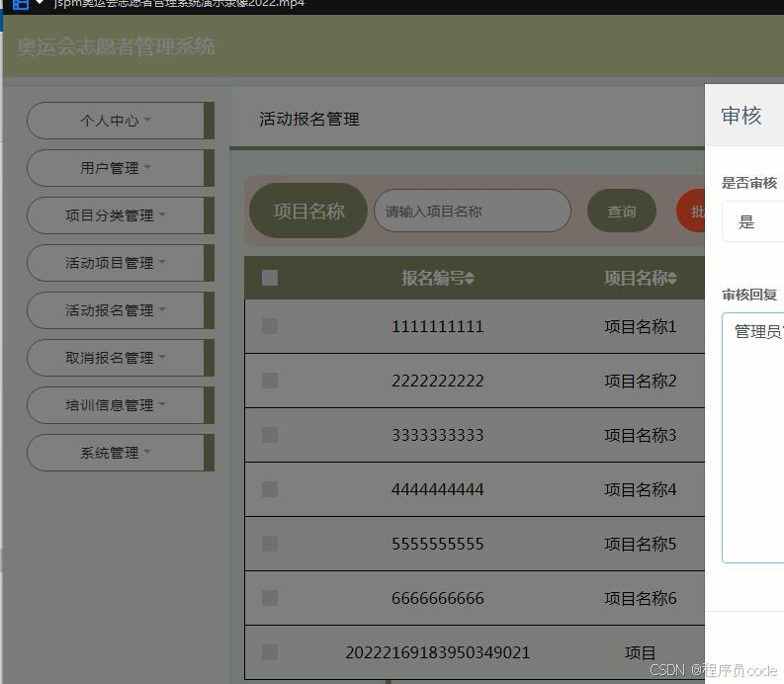Select cell 项目名称2
784x684 pixels.
pyautogui.click(x=641, y=381)
